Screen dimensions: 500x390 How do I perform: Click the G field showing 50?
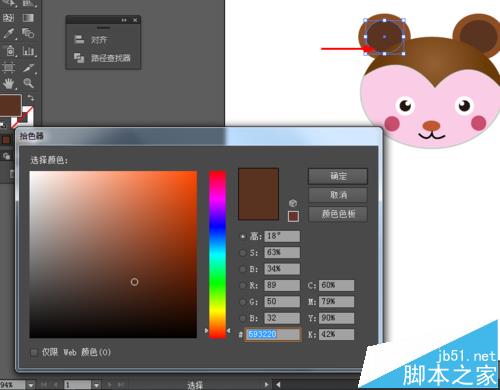[x=282, y=302]
